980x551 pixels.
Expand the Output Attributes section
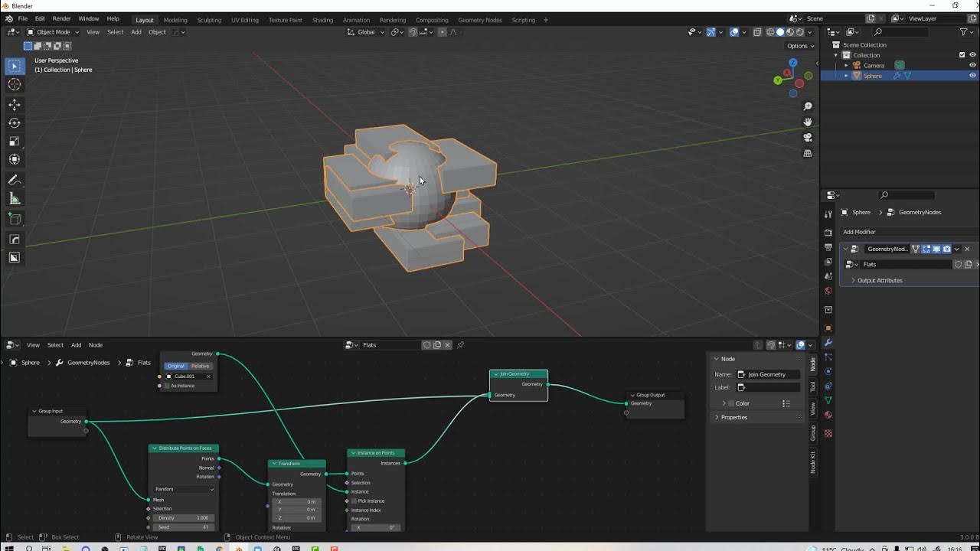pyautogui.click(x=879, y=281)
